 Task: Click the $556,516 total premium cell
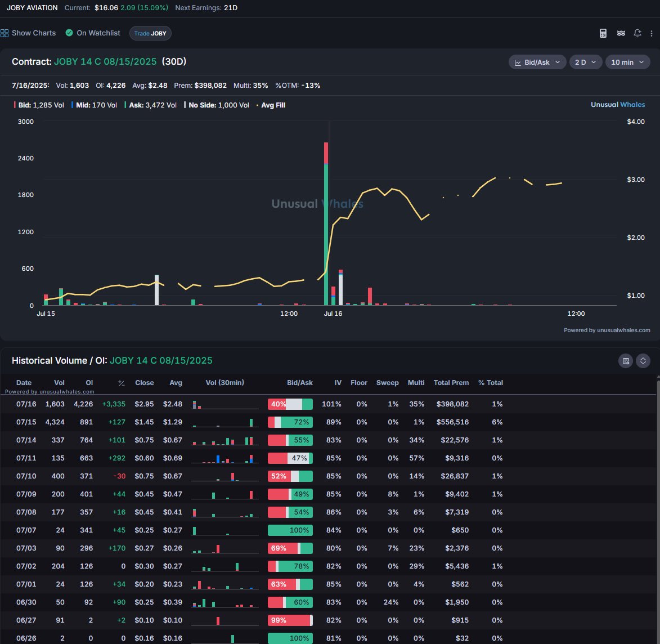[x=452, y=422]
